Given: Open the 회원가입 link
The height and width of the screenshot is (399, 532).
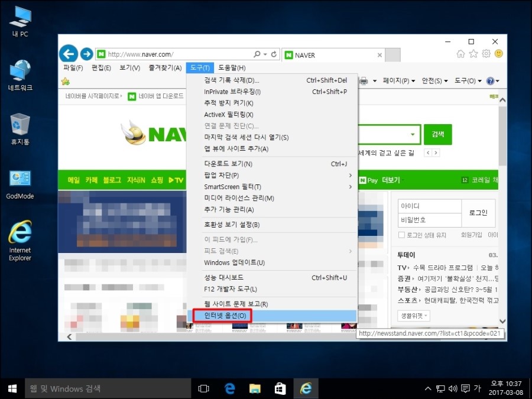Looking at the screenshot, I should [471, 235].
